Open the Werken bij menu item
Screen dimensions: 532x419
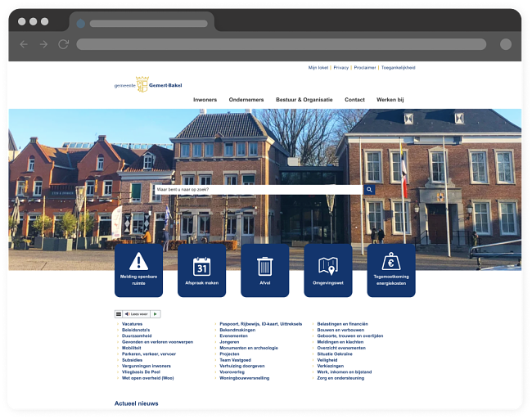[390, 99]
